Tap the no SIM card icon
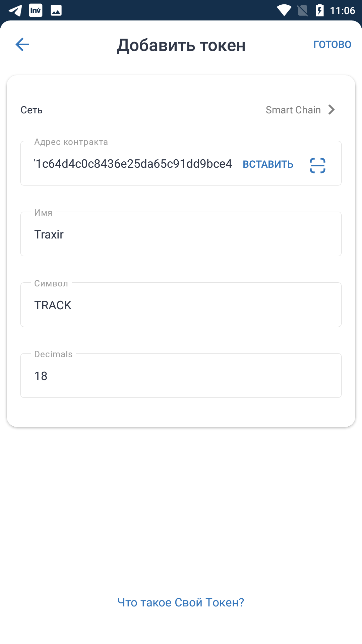The image size is (362, 644). tap(302, 10)
